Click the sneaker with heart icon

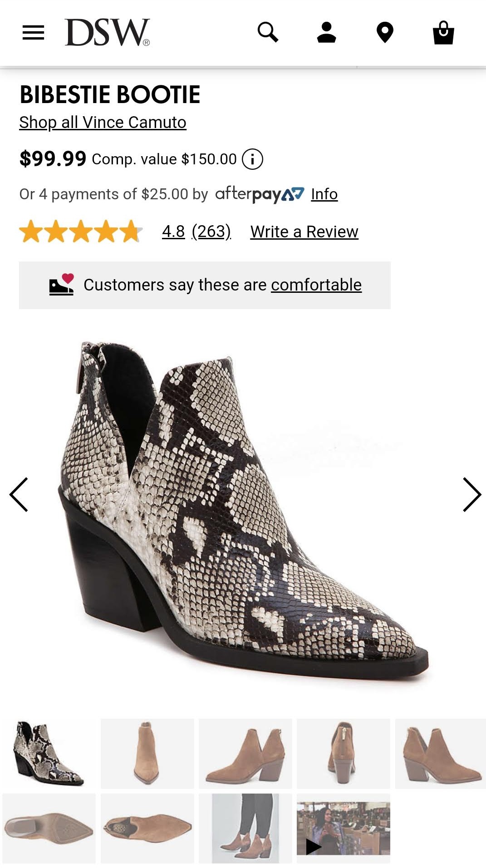tap(62, 285)
